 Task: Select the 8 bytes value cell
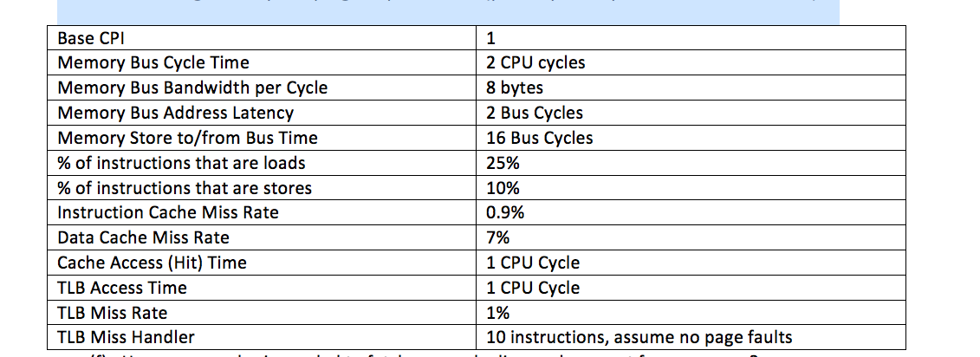(691, 88)
